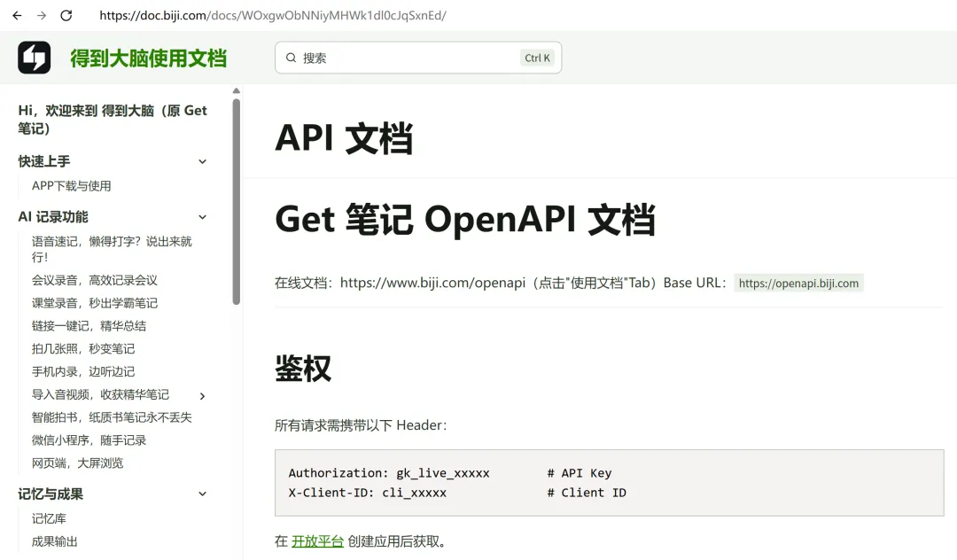Open the Hi，欢迎来到 得到大脑 page
The image size is (957, 560).
[x=113, y=119]
